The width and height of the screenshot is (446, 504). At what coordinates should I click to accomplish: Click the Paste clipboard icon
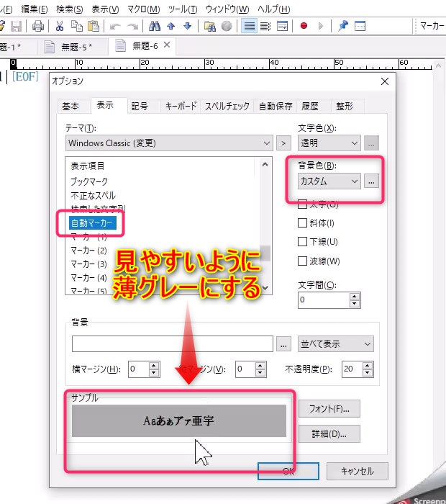click(94, 26)
